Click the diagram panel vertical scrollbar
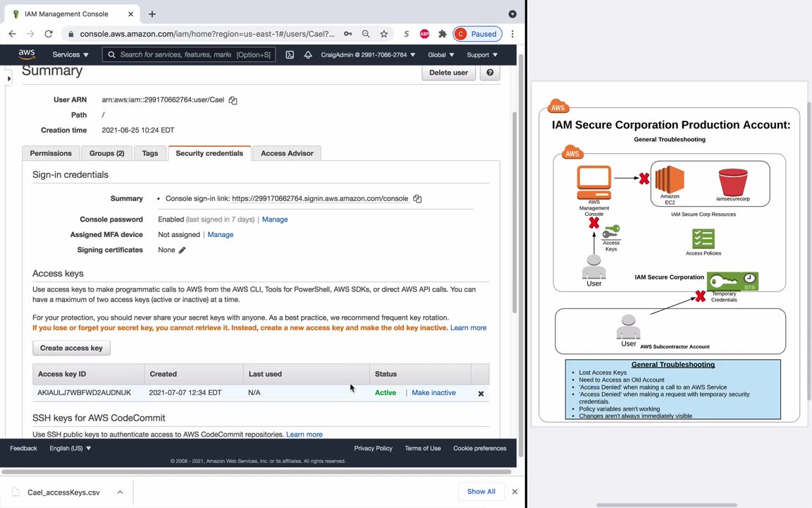 tap(809, 251)
